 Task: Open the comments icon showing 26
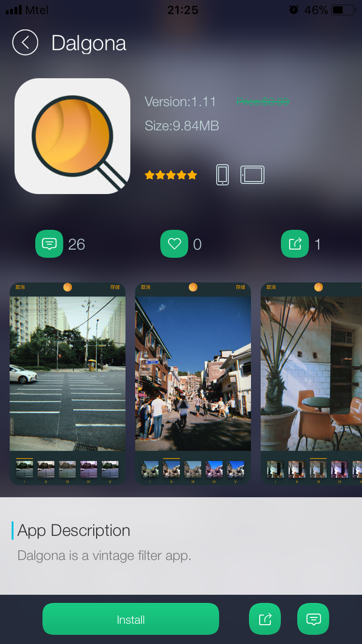[49, 244]
